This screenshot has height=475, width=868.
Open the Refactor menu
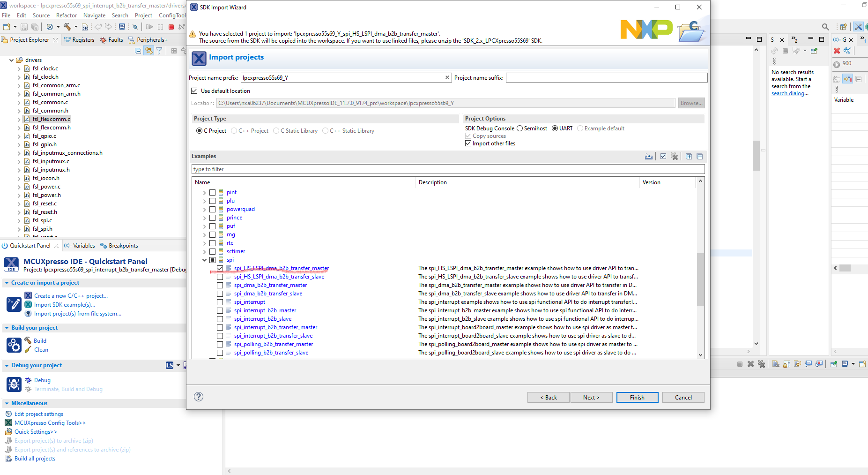pos(66,15)
